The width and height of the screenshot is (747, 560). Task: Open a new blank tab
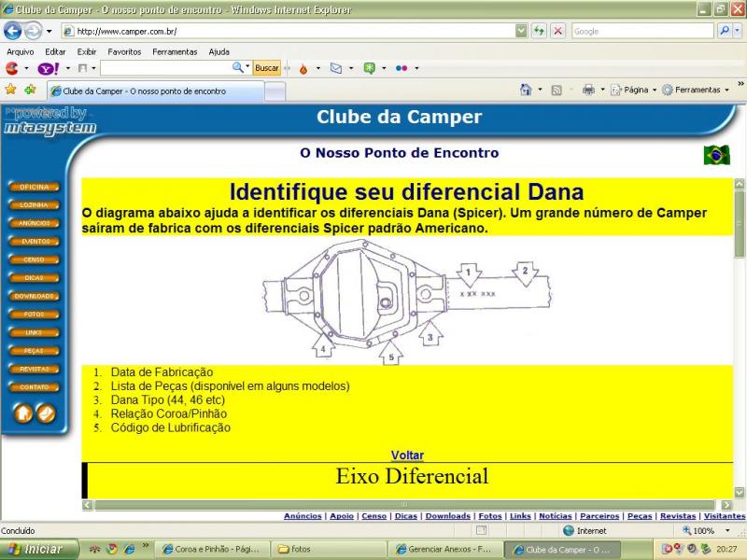[275, 91]
